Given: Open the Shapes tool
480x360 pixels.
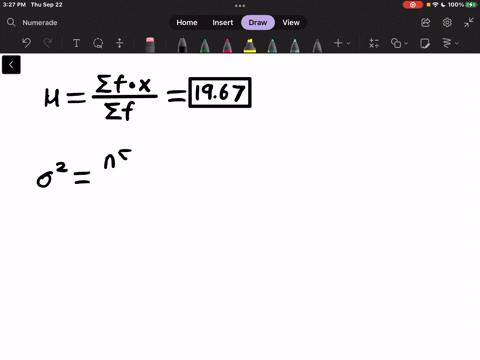Looking at the screenshot, I should click(396, 43).
